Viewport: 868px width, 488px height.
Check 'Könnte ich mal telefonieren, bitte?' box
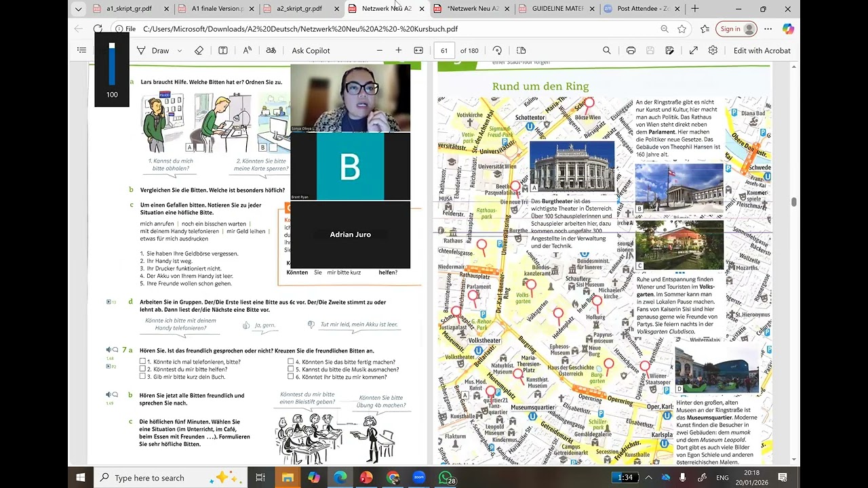pos(142,361)
